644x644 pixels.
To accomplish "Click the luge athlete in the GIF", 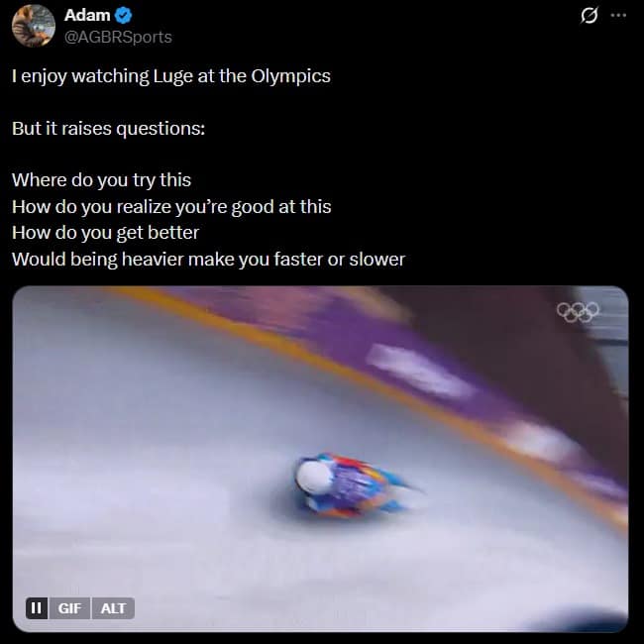I will coord(352,485).
